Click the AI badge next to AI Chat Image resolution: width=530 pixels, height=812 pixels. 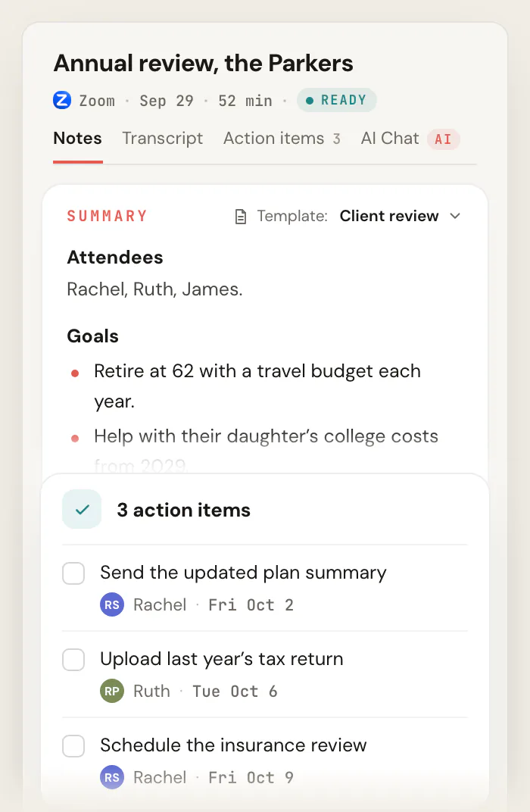pyautogui.click(x=443, y=139)
